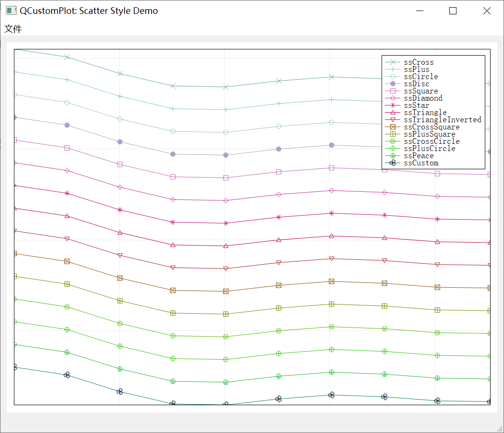Click the ssCross symbol in the legend

point(392,62)
